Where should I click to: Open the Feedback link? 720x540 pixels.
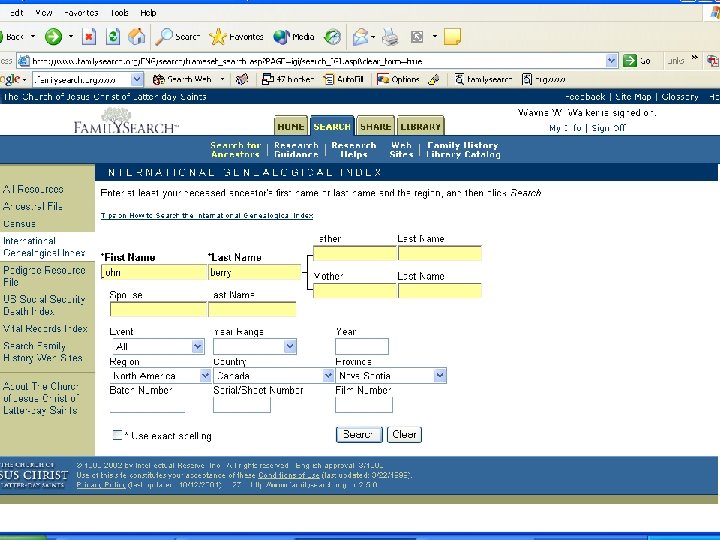coord(585,97)
